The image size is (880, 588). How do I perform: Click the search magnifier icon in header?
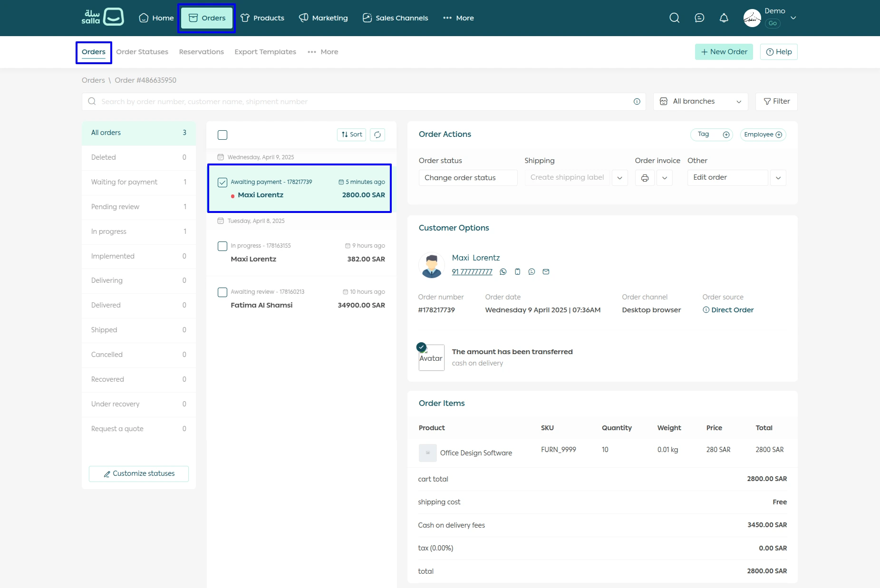coord(674,18)
